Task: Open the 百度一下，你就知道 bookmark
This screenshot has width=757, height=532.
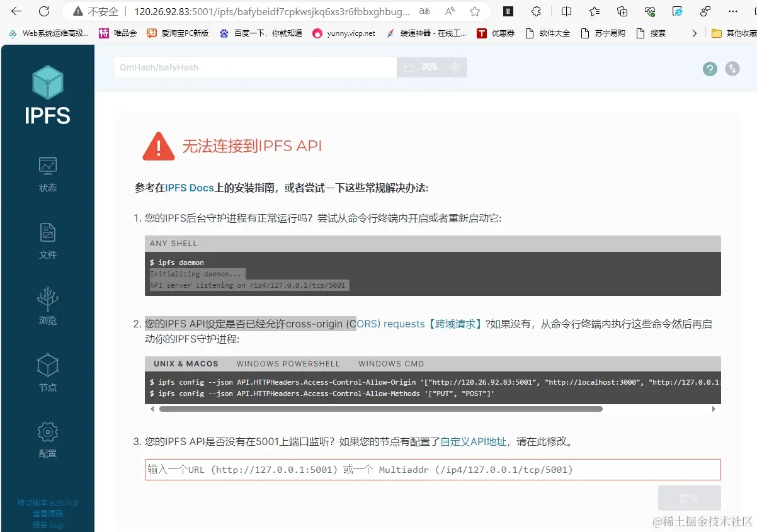Action: [x=261, y=33]
